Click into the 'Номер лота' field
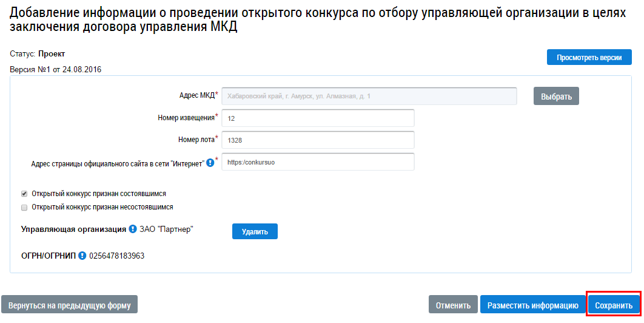The width and height of the screenshot is (644, 323). click(x=318, y=140)
